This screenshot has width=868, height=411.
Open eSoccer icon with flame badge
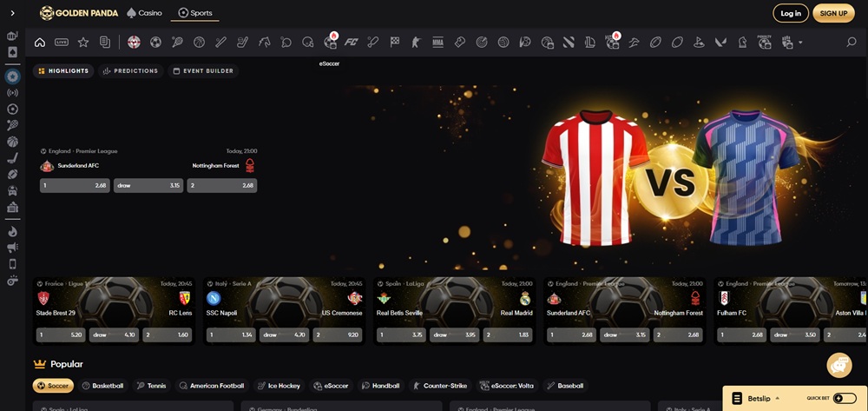pyautogui.click(x=330, y=42)
